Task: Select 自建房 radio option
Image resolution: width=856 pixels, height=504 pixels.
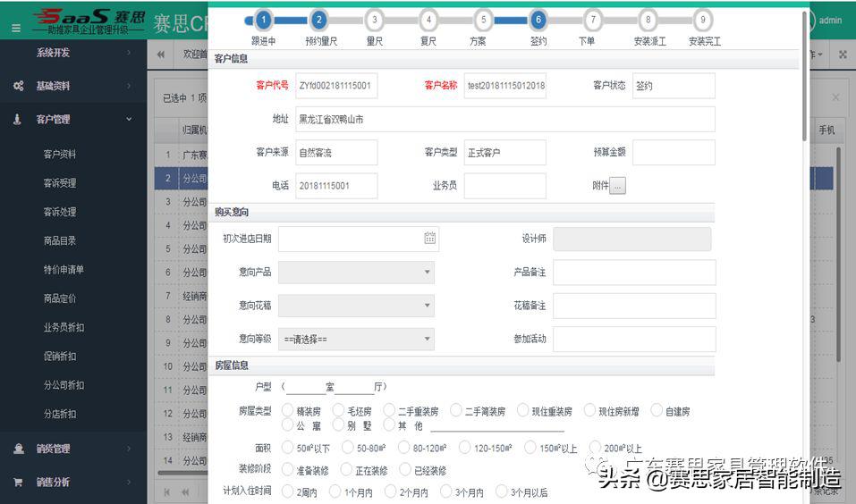Action: [657, 410]
